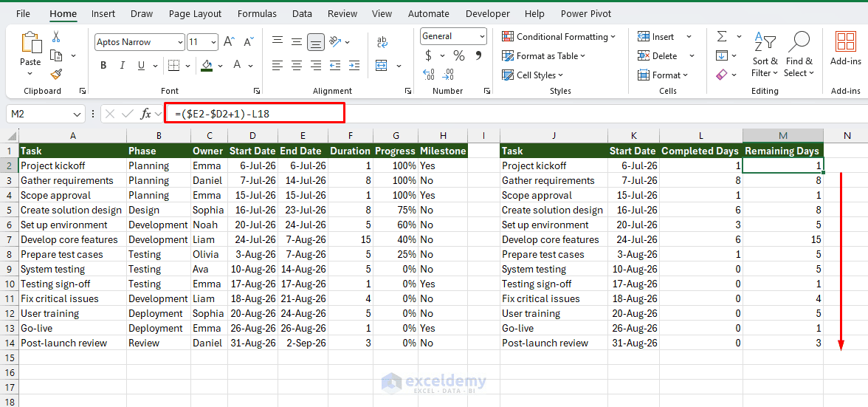Toggle Wrap Text icon

pyautogui.click(x=382, y=42)
